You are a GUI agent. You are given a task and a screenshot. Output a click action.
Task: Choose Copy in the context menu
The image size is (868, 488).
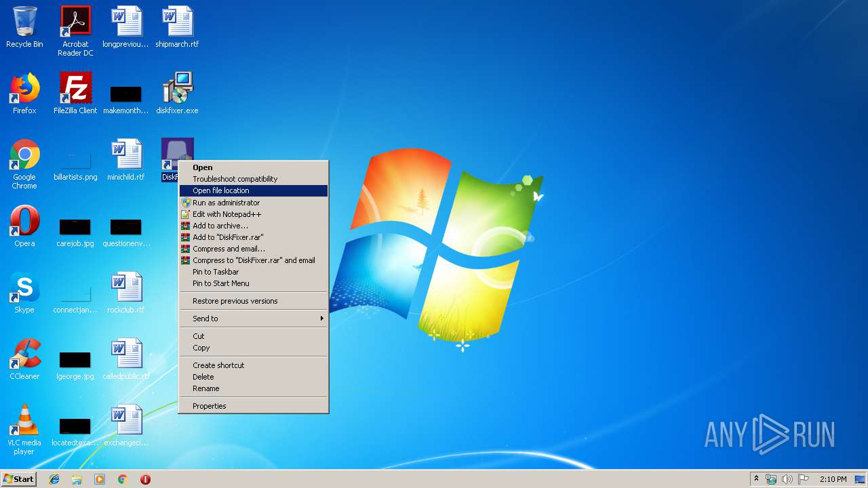coord(254,348)
